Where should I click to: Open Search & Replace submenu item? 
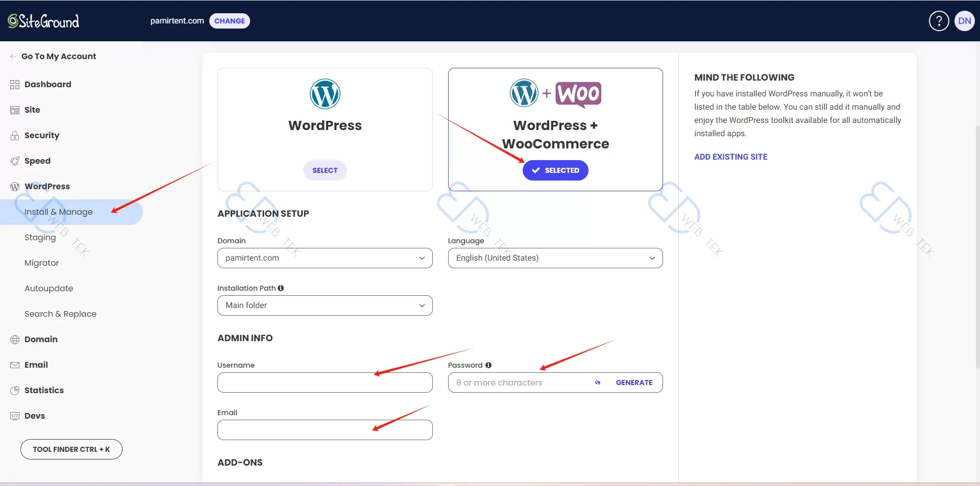60,314
